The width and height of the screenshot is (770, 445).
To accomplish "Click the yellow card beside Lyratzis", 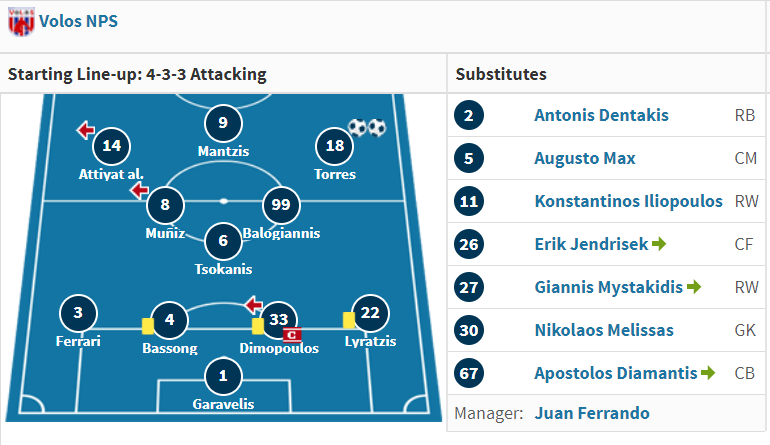I will coord(349,320).
